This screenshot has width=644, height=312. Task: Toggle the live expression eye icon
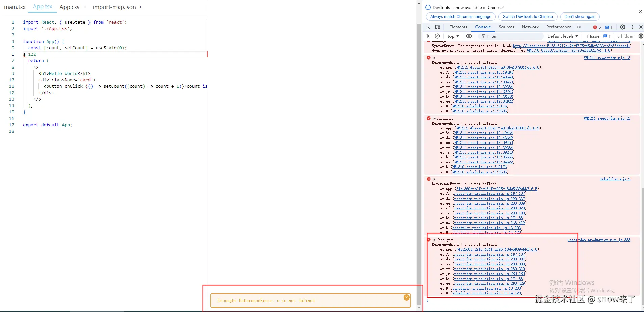tap(469, 36)
